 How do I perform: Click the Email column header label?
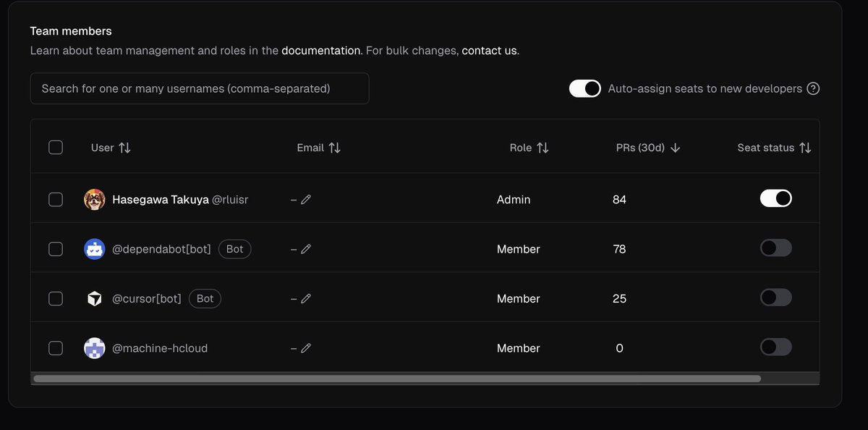click(310, 148)
